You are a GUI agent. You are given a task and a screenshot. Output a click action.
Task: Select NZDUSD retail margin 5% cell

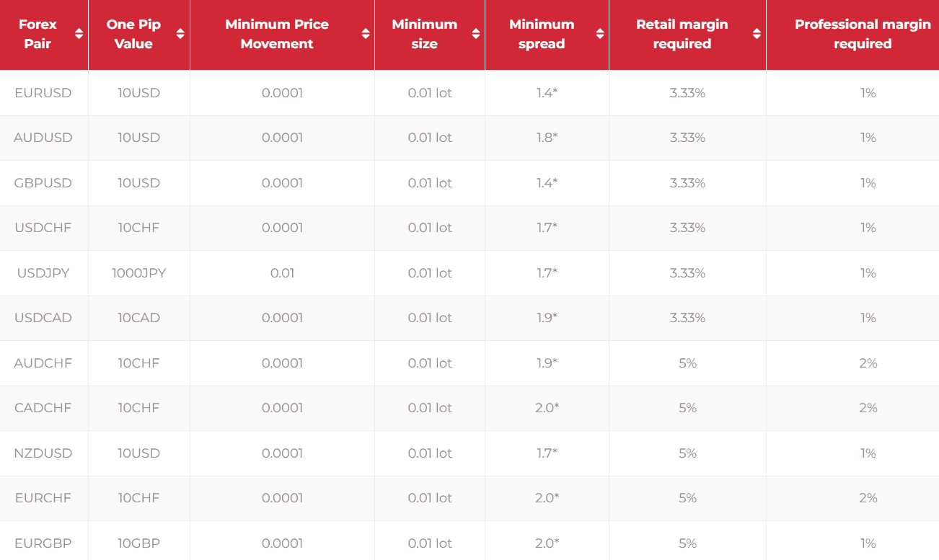[x=687, y=453]
